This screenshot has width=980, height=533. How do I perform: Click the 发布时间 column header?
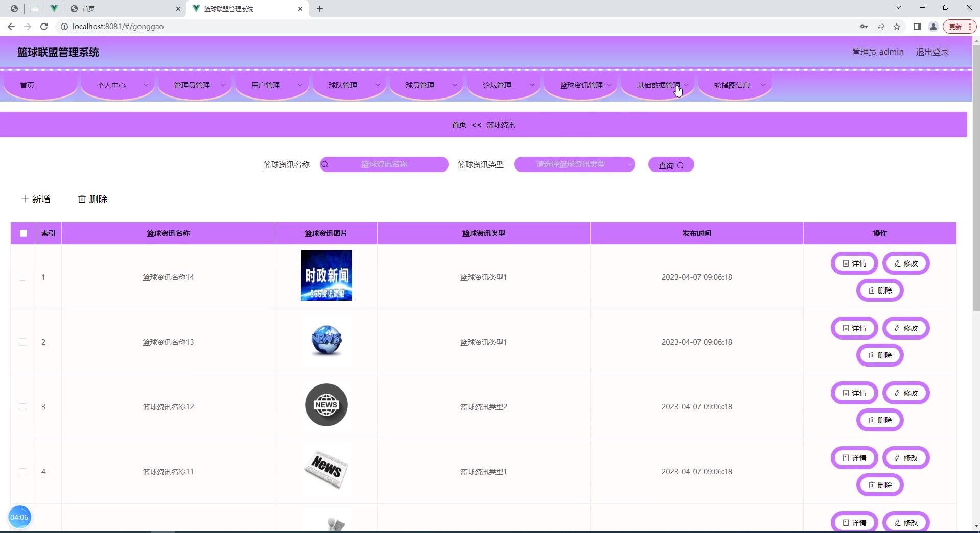point(696,233)
